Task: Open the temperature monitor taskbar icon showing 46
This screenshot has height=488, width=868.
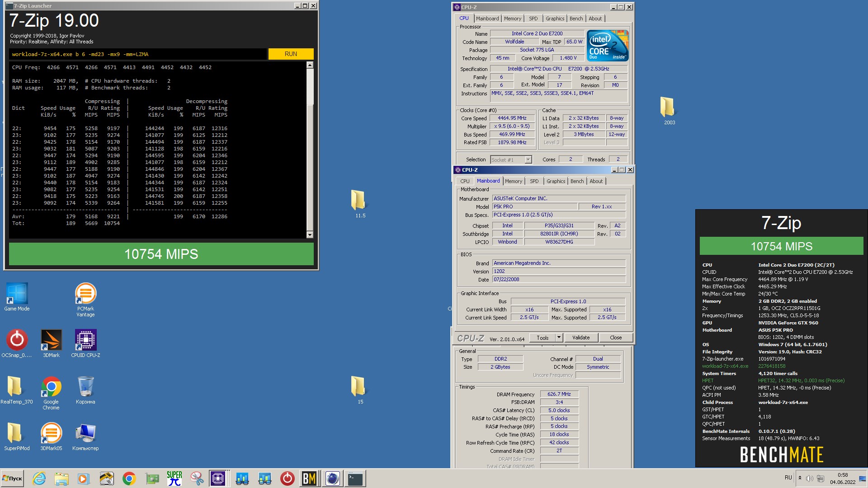Action: (106, 479)
